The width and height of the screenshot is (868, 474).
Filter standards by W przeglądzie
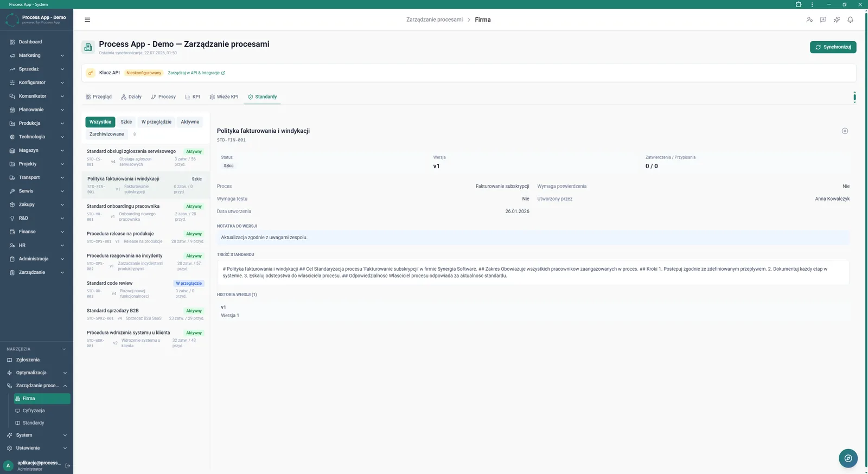pyautogui.click(x=156, y=122)
